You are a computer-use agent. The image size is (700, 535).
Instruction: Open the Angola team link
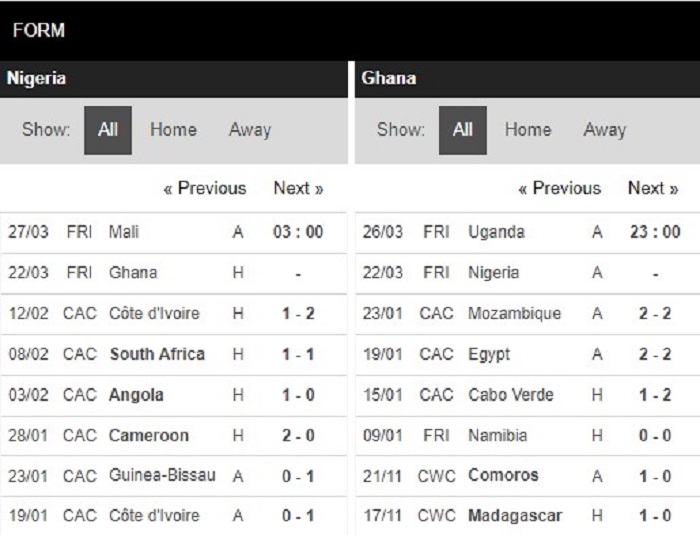(x=136, y=395)
